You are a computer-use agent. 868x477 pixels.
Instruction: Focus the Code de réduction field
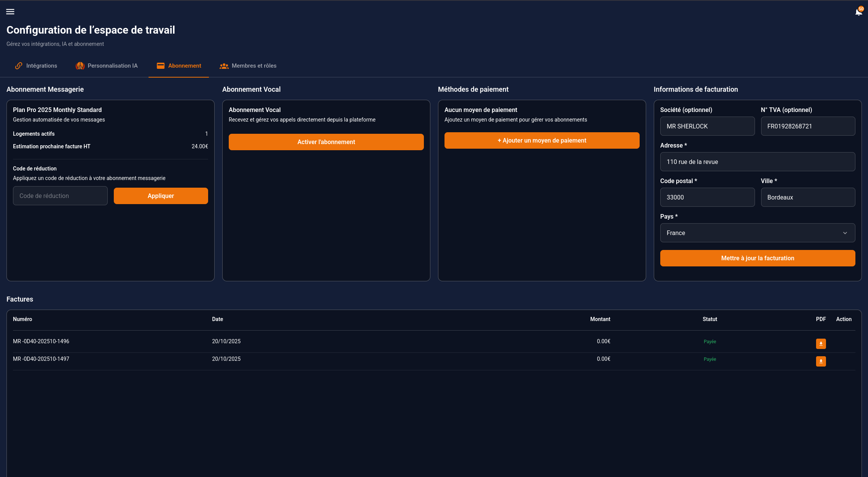pyautogui.click(x=60, y=196)
